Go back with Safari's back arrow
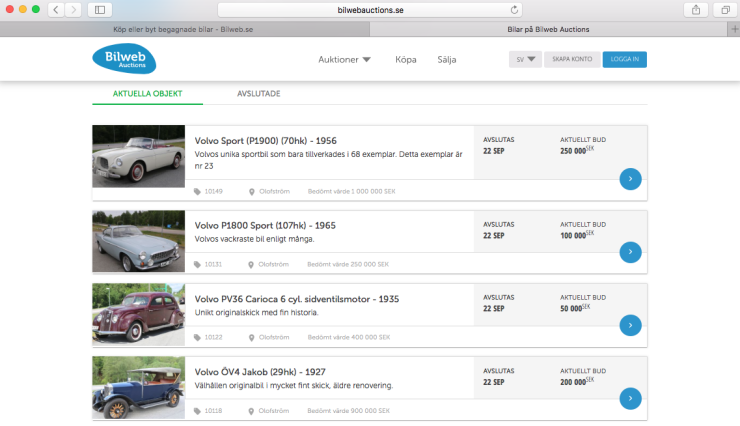Screen dimensions: 740x426 coord(56,10)
